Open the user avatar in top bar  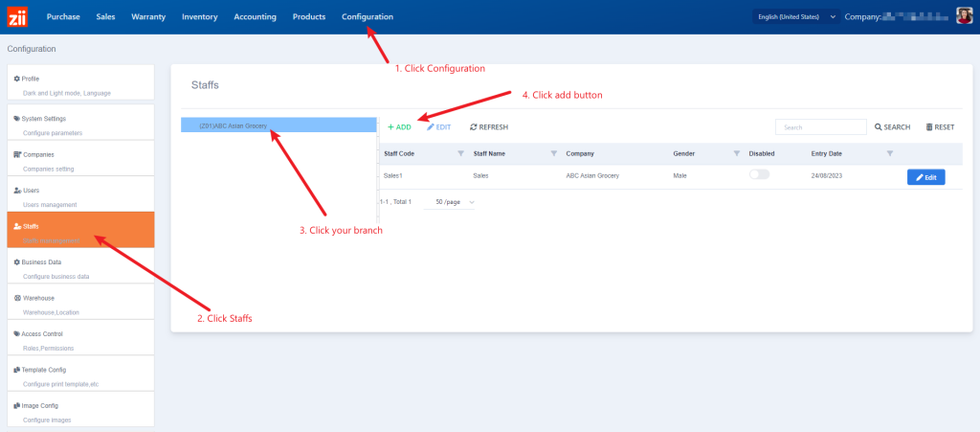pyautogui.click(x=964, y=16)
